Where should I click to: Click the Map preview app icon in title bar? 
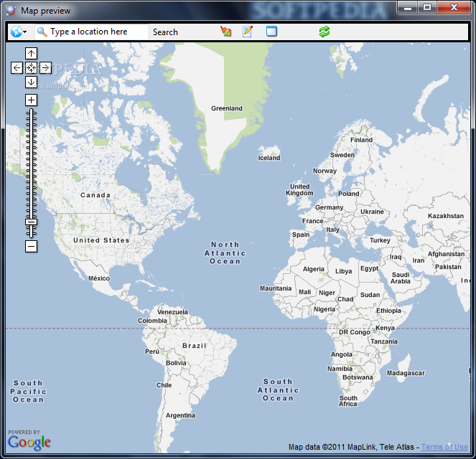pos(11,11)
